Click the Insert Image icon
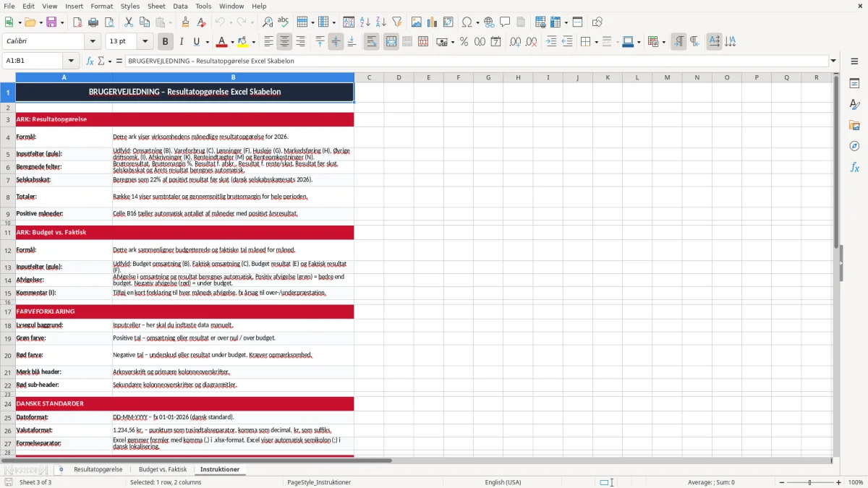This screenshot has height=488, width=868. point(417,22)
